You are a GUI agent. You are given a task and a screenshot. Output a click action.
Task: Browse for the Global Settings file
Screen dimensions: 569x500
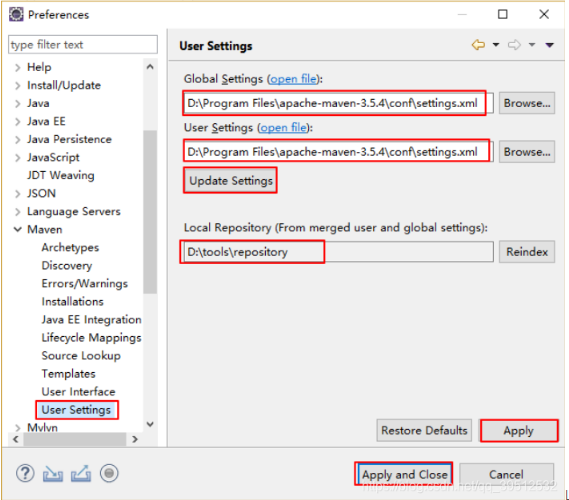click(527, 103)
